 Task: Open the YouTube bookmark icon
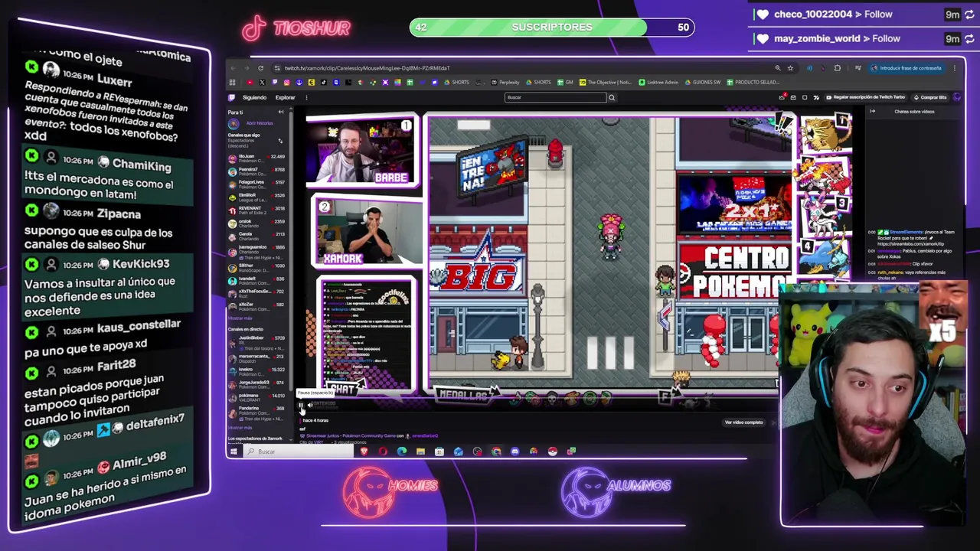click(250, 82)
